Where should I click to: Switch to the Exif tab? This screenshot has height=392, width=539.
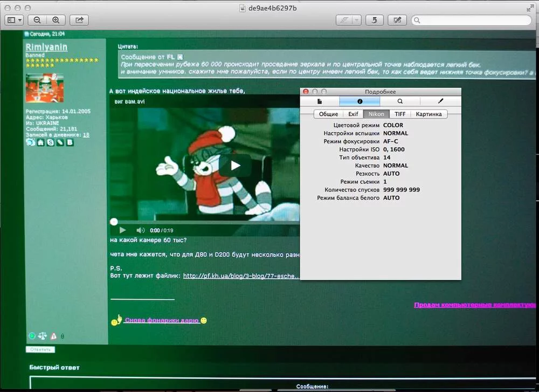point(354,114)
